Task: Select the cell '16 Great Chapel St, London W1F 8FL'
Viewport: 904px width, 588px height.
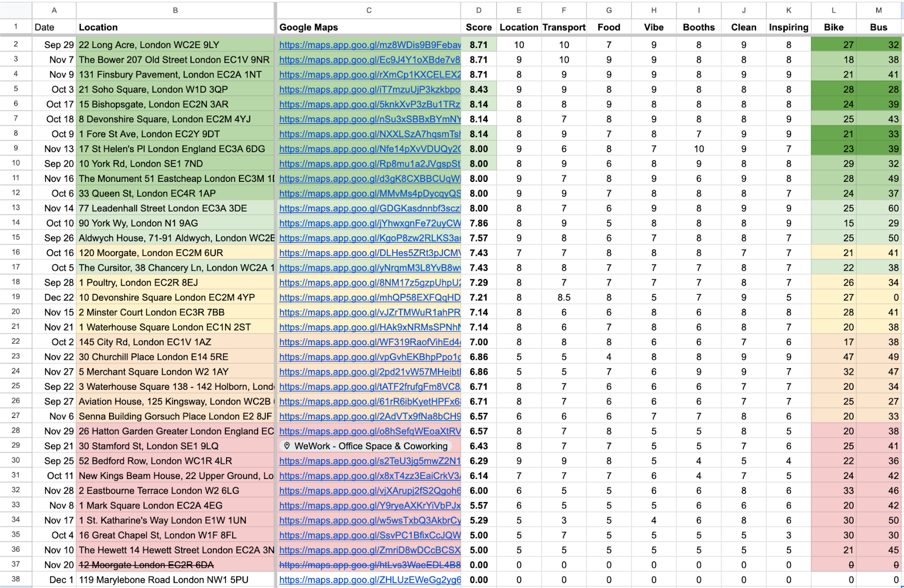Action: click(x=175, y=535)
